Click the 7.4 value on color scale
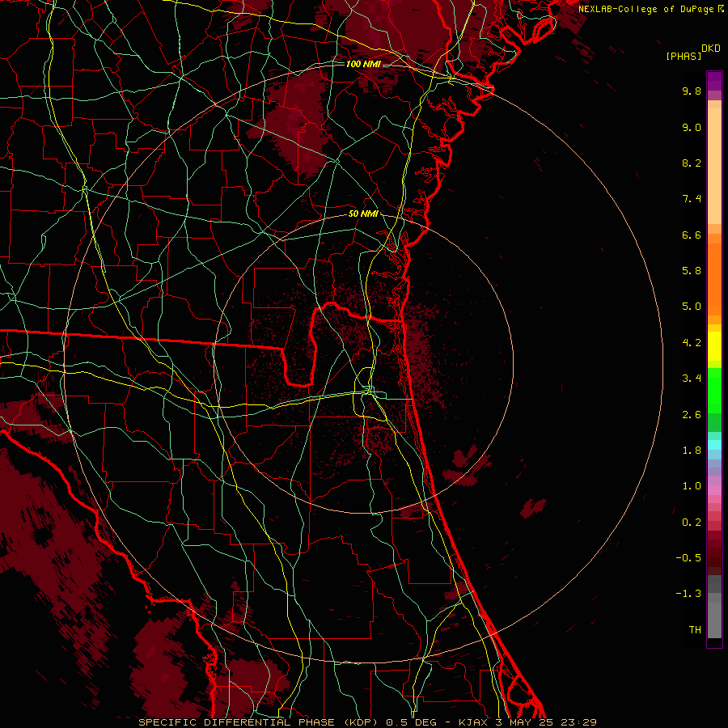728x728 pixels. 692,199
